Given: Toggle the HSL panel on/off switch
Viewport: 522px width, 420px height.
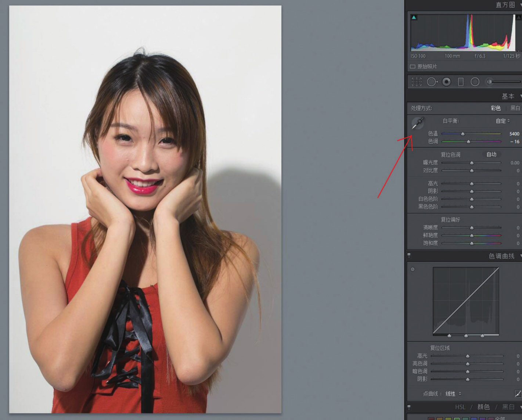Looking at the screenshot, I should tap(409, 407).
